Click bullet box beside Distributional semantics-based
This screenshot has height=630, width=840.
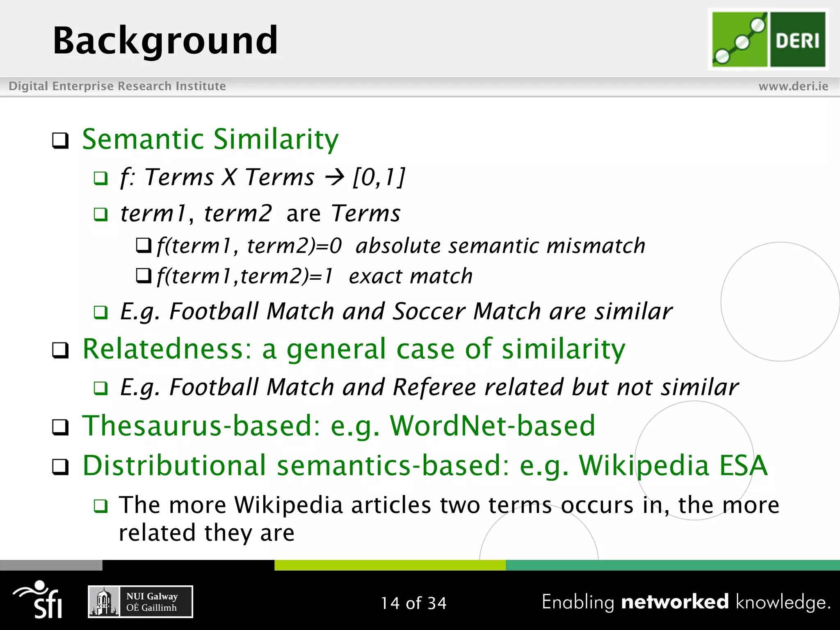tap(60, 467)
